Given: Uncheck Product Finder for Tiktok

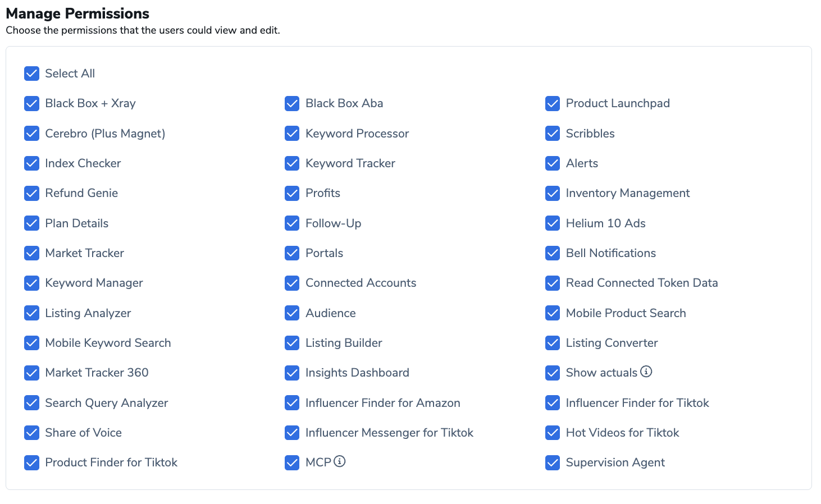Looking at the screenshot, I should click(32, 462).
